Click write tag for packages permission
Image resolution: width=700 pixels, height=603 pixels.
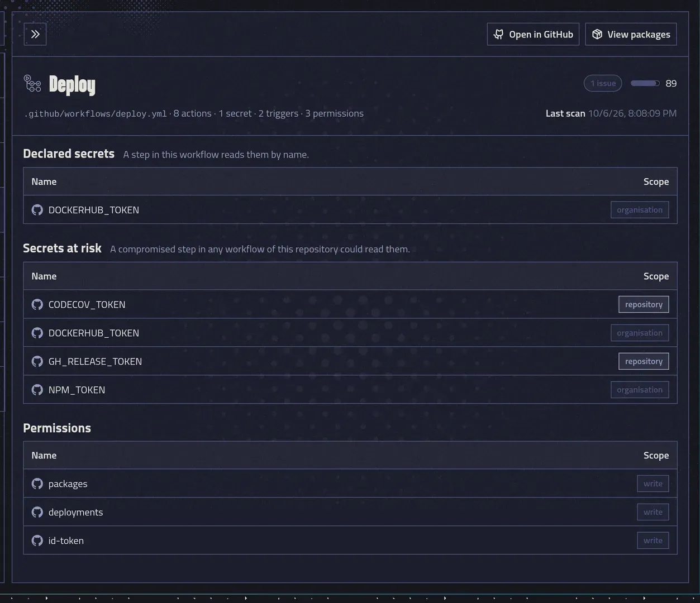coord(653,484)
